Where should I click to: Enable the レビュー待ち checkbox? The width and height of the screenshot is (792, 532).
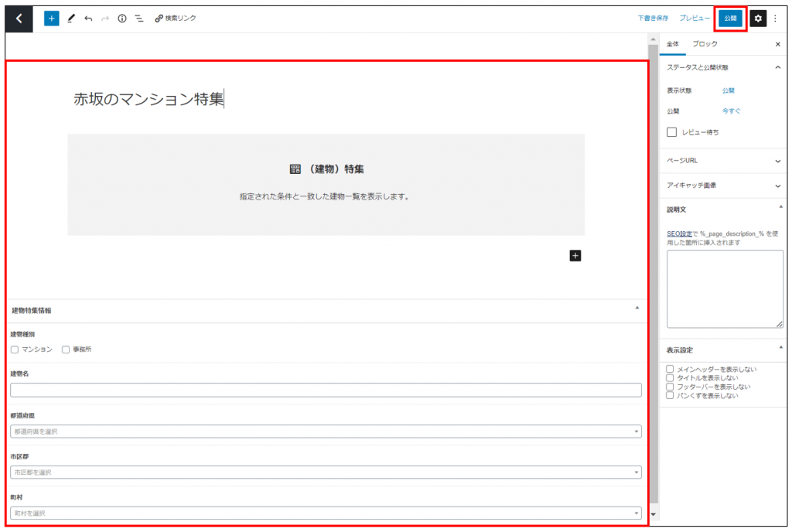pyautogui.click(x=671, y=132)
